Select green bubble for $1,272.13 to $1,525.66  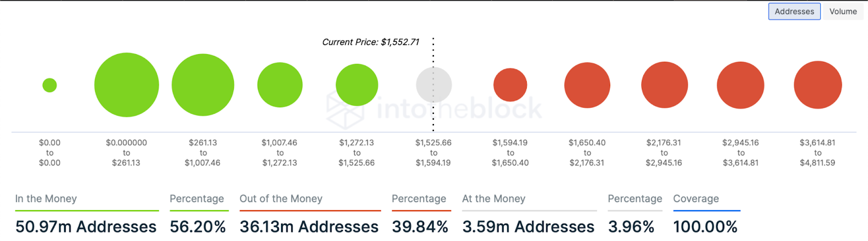coord(357,84)
